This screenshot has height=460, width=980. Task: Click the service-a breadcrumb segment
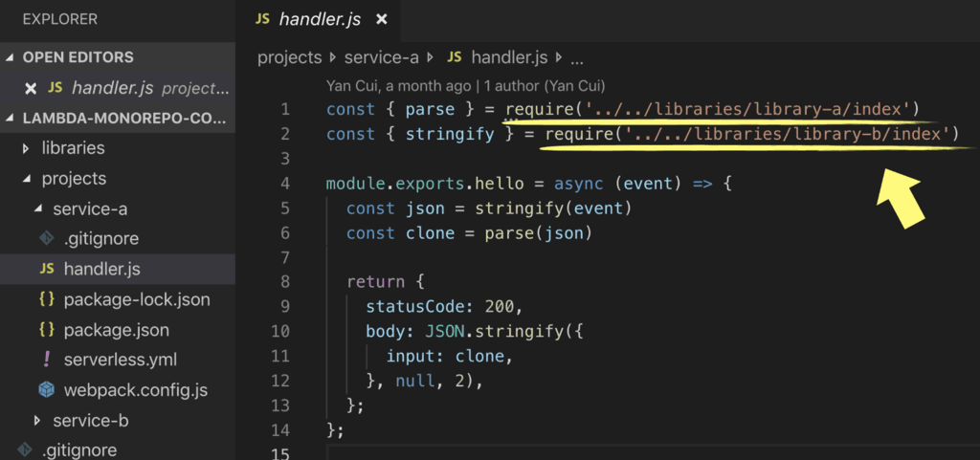click(x=383, y=57)
